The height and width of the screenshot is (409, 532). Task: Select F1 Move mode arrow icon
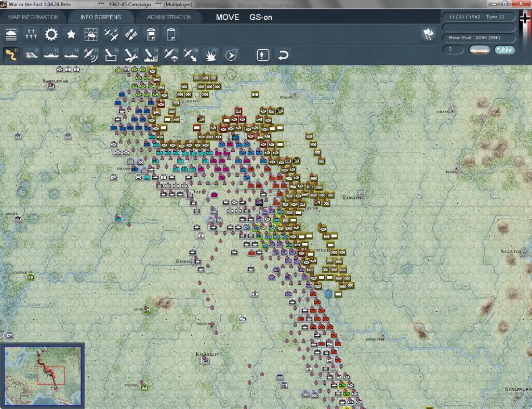point(11,55)
